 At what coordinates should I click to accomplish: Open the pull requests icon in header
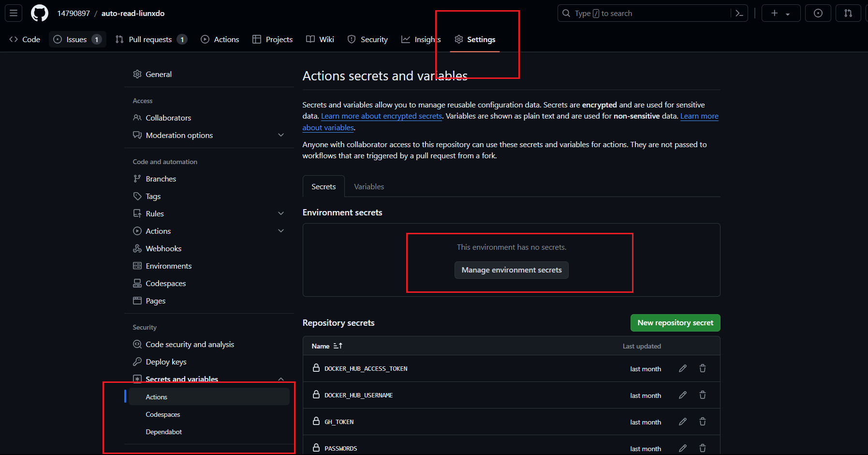[x=848, y=13]
